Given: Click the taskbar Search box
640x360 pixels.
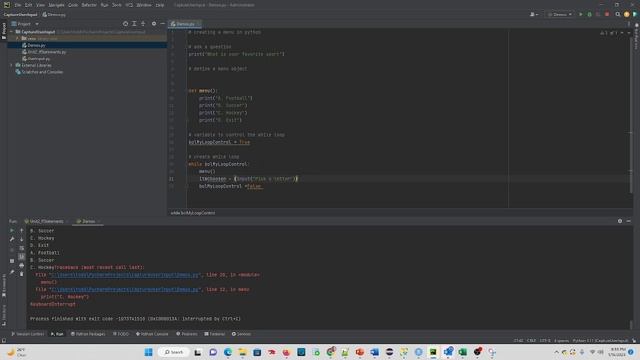Looking at the screenshot, I should tap(173, 352).
